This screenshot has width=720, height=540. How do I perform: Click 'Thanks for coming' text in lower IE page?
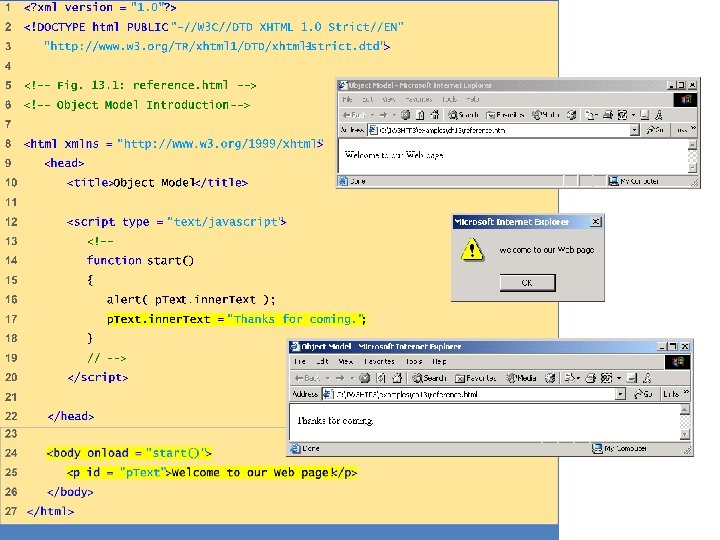[335, 420]
